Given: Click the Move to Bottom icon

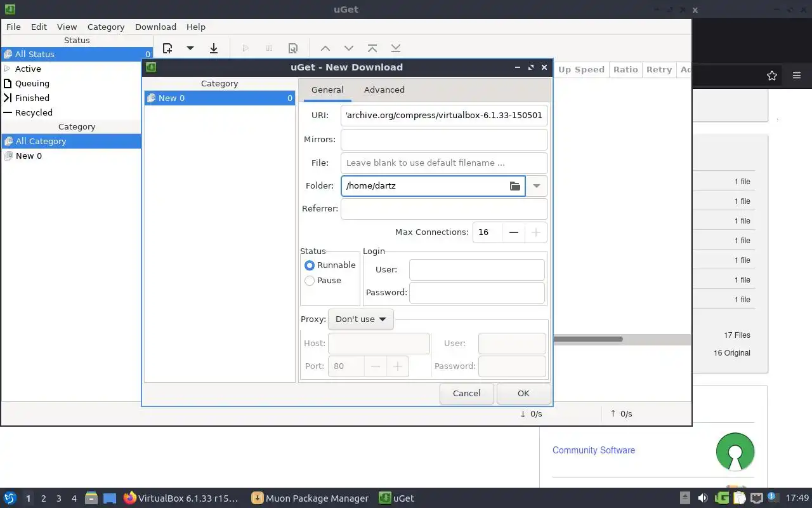Looking at the screenshot, I should point(396,48).
